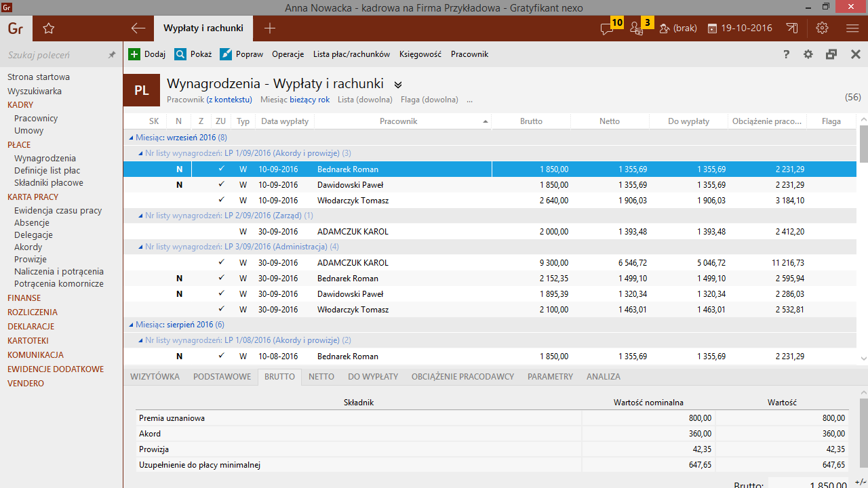Open the settings gear in top bar
This screenshot has height=488, width=868.
[823, 28]
